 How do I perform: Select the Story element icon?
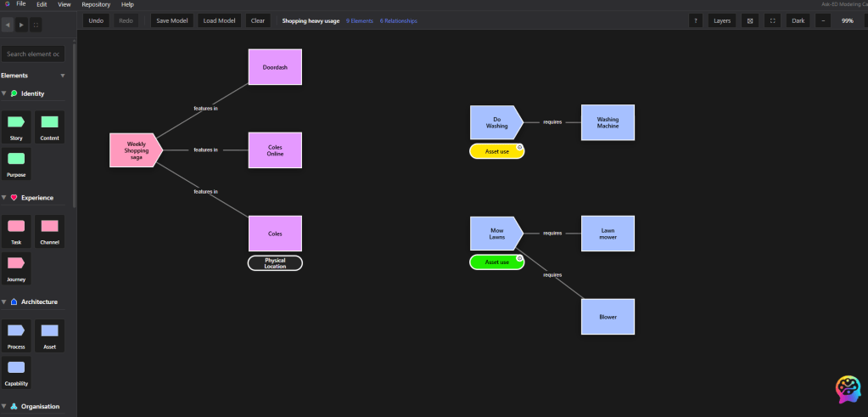[x=16, y=123]
